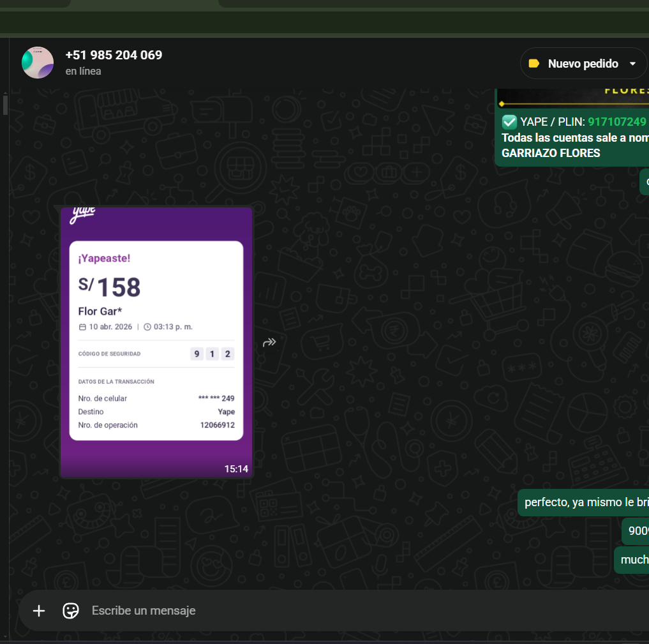
Task: Click the en línea status text
Action: pyautogui.click(x=83, y=71)
